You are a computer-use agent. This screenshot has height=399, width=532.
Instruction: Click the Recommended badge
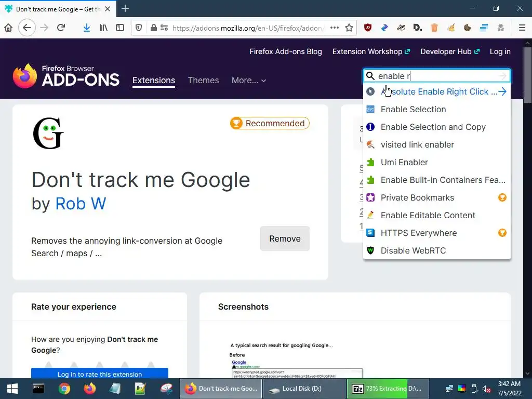(x=270, y=123)
